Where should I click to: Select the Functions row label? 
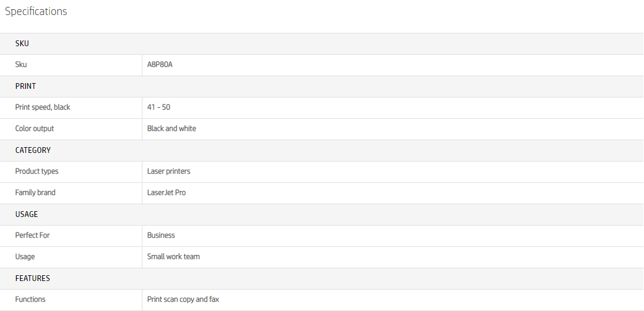pyautogui.click(x=30, y=299)
